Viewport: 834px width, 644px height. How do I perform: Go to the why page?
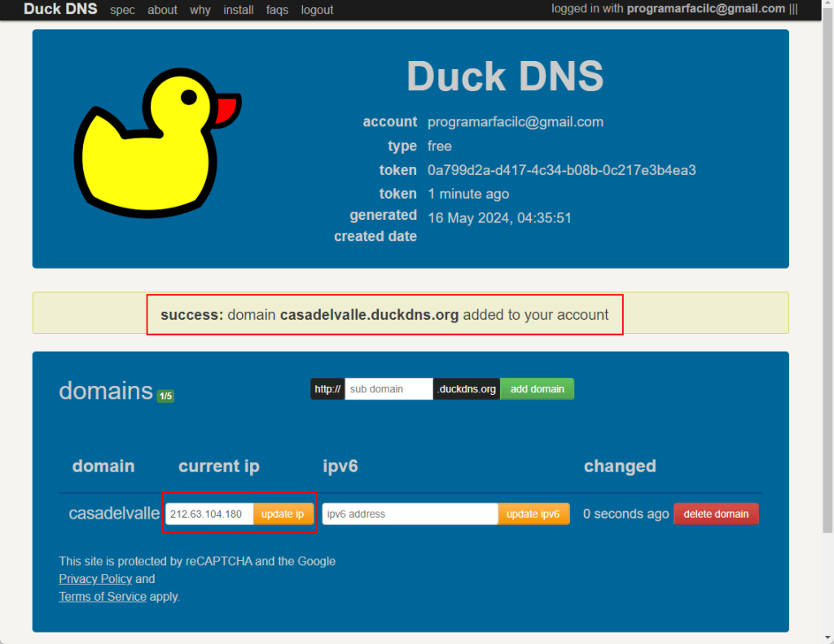point(200,10)
